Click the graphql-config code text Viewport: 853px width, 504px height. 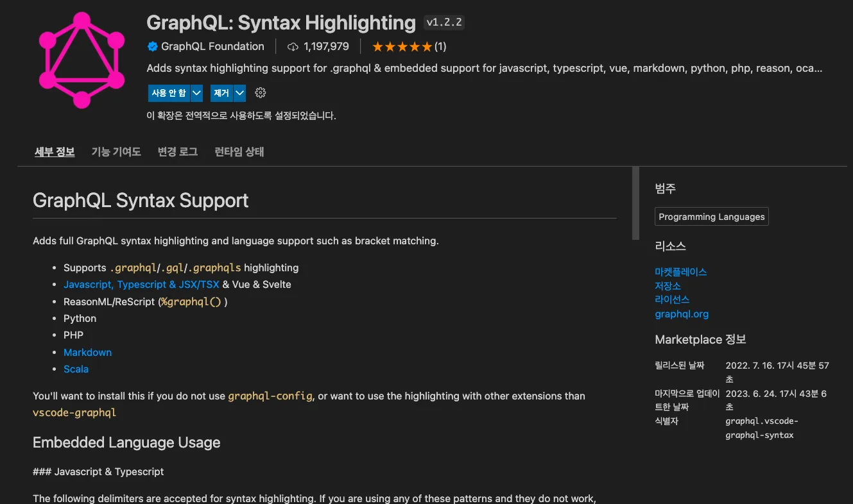270,396
